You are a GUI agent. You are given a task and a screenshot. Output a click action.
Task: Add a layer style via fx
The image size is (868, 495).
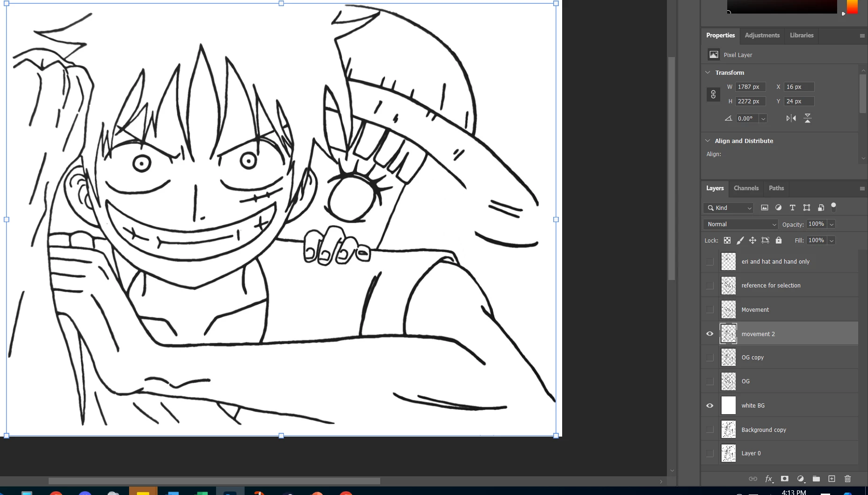tap(769, 479)
